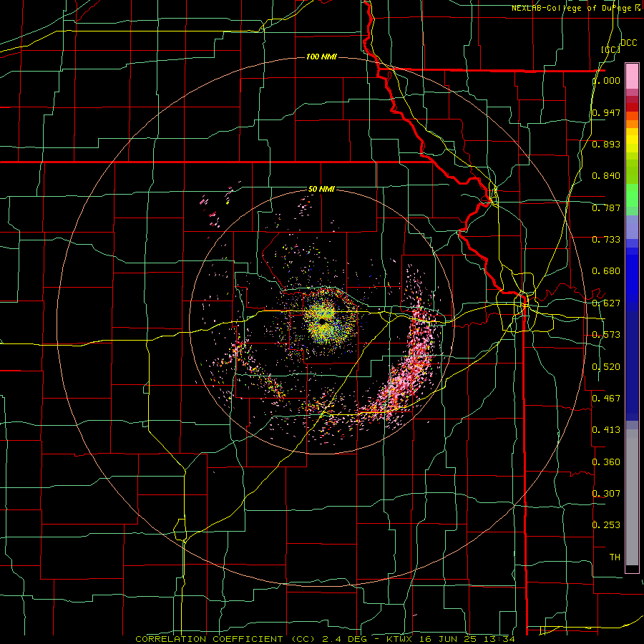Select the 0.253 color scale value
The image size is (644, 644).
coord(606,525)
